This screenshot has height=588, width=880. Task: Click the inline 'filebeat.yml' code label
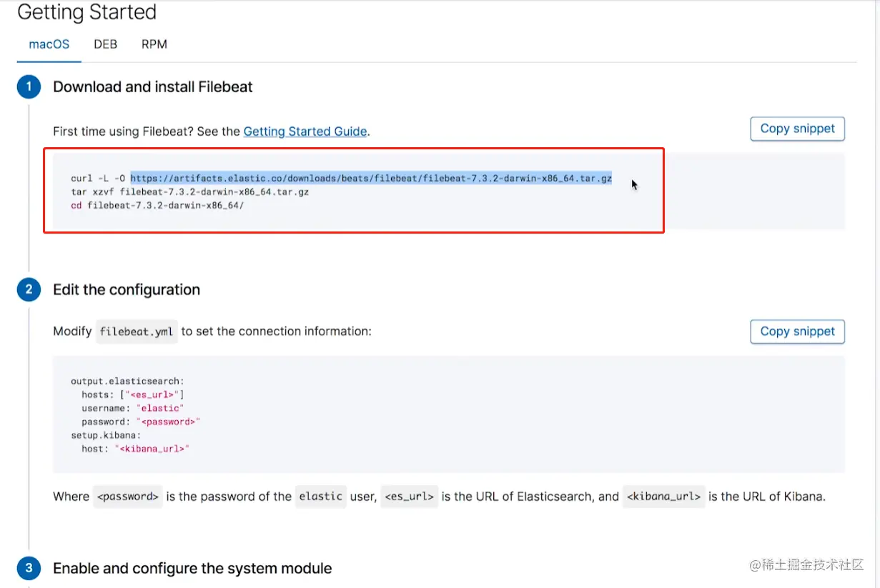point(137,332)
